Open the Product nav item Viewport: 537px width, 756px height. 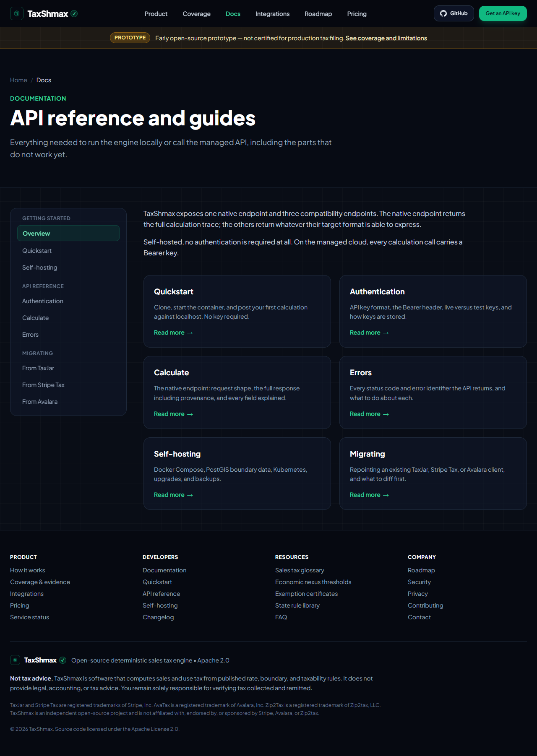pos(156,14)
